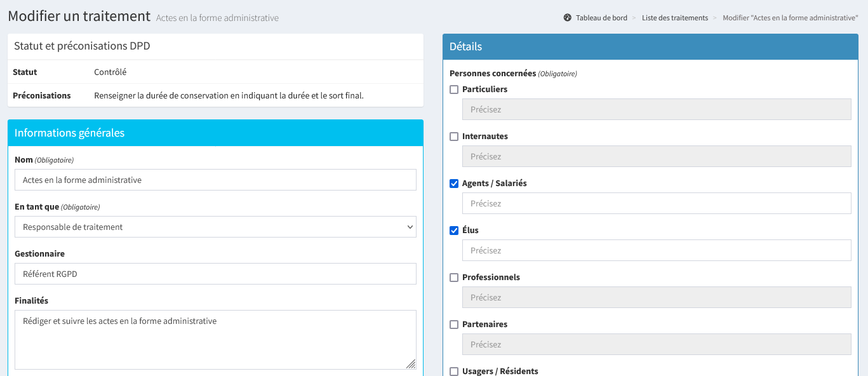Uncheck the Élus checkbox

coord(454,231)
